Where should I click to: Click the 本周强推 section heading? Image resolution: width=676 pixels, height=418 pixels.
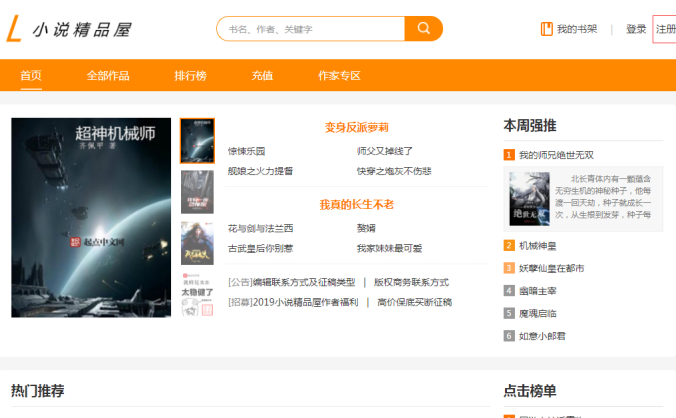(530, 126)
